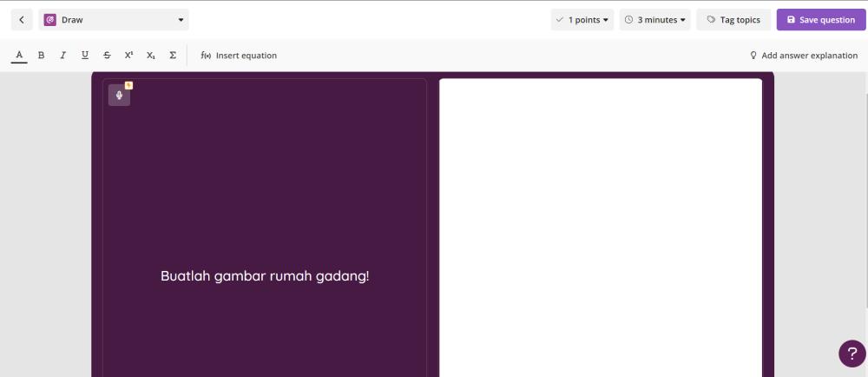Click the Tag topics button

(733, 20)
